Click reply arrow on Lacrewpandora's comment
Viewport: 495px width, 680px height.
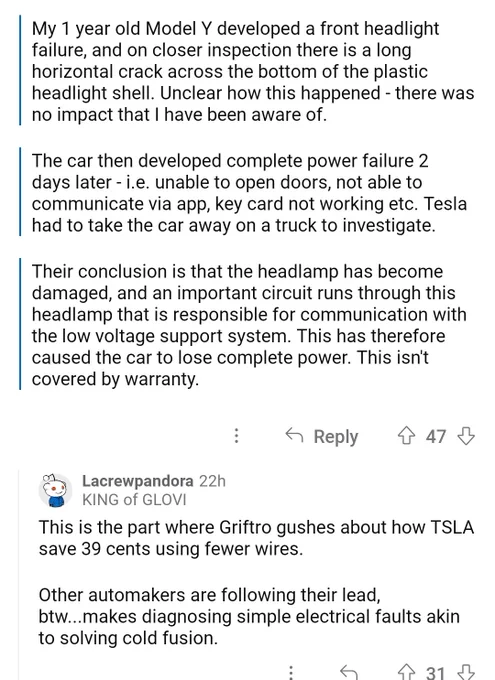coord(348,673)
